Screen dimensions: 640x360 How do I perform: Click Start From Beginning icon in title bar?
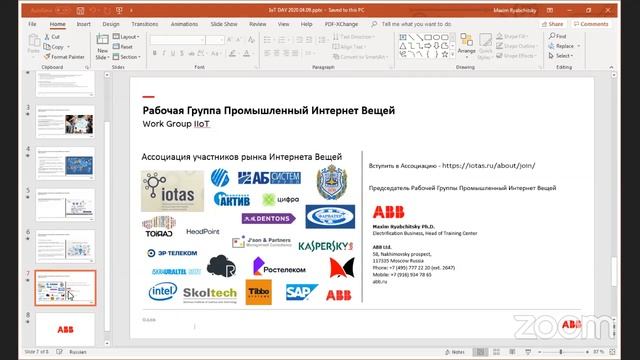click(119, 10)
